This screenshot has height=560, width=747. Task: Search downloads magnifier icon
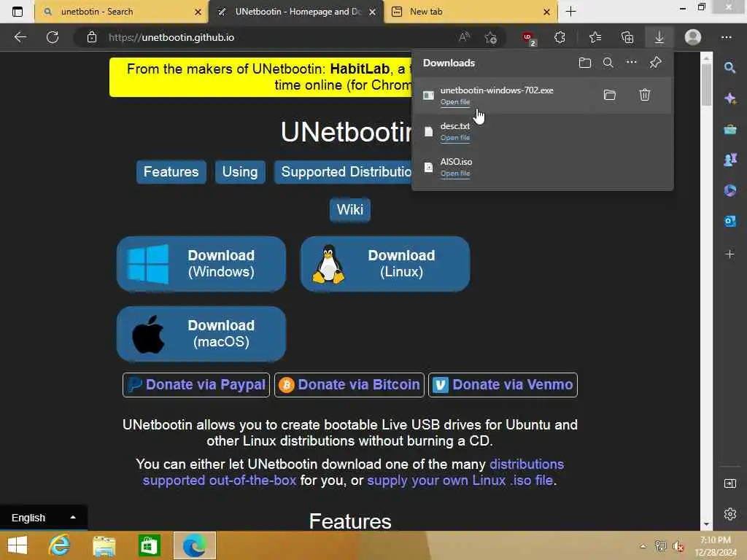click(608, 63)
